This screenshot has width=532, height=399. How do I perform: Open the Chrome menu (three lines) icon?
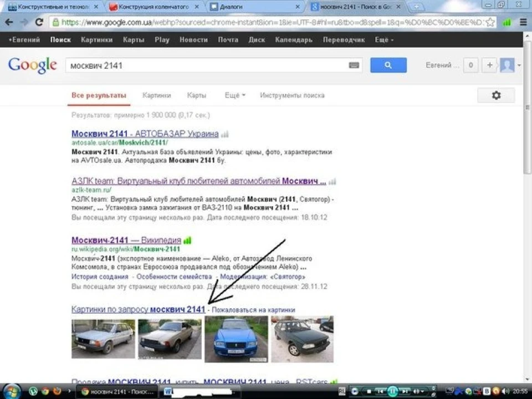523,22
